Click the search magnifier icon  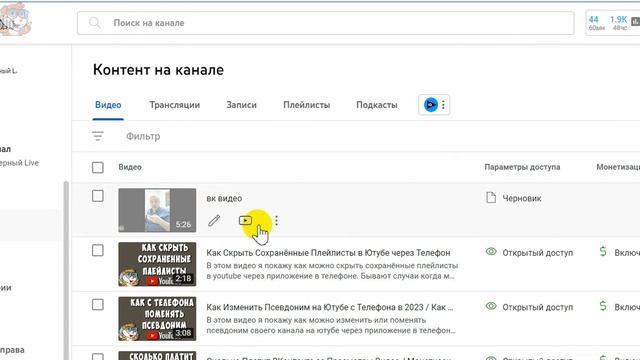pos(95,23)
